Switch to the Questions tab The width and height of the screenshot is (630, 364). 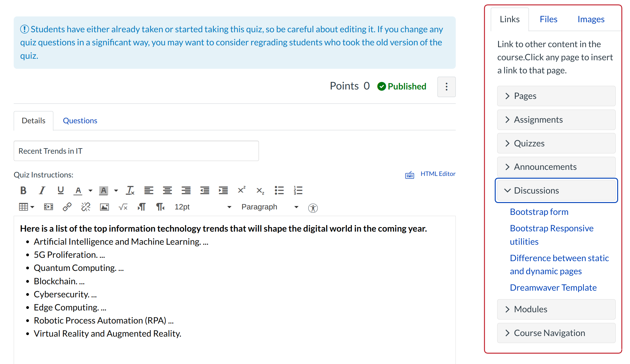pyautogui.click(x=80, y=120)
